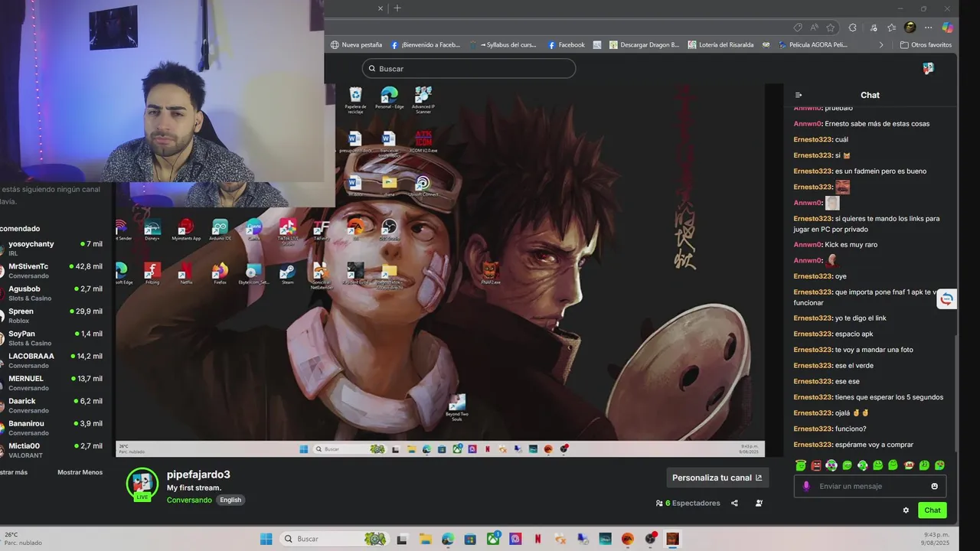The width and height of the screenshot is (980, 551).
Task: Click the Kick Buscar search field
Action: tap(469, 68)
